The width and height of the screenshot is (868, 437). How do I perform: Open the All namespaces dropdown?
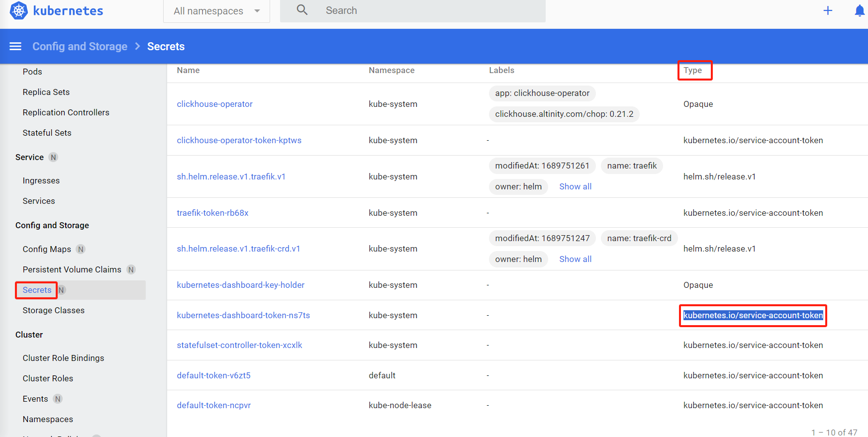pos(216,11)
